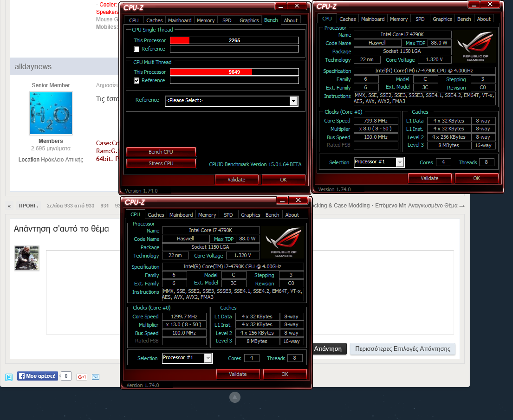Open Caches tab in bottom CPU-Z window
Screen dimensions: 513x420
coord(156,215)
